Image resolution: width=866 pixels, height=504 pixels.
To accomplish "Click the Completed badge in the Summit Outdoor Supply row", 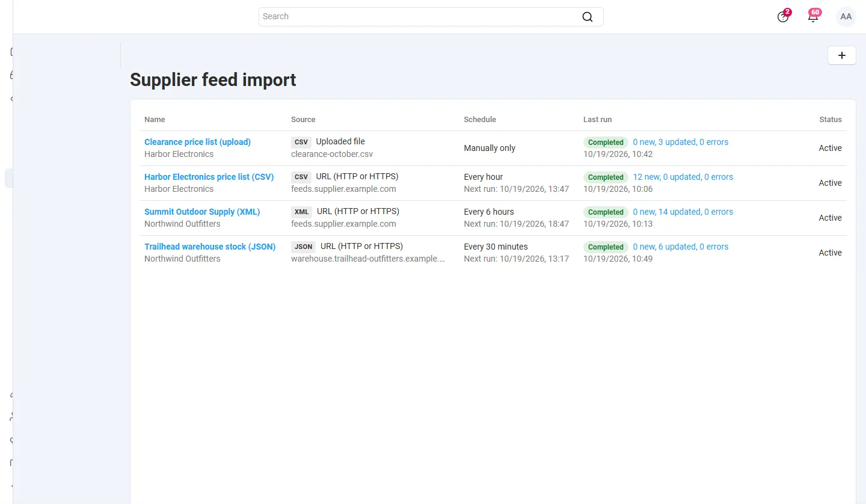I will tap(606, 212).
